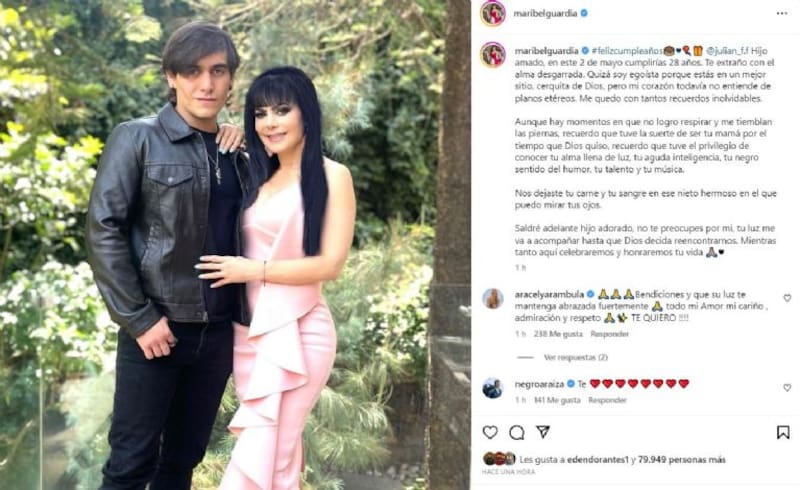Save post with bookmark icon
Image resolution: width=800 pixels, height=490 pixels.
(x=783, y=433)
